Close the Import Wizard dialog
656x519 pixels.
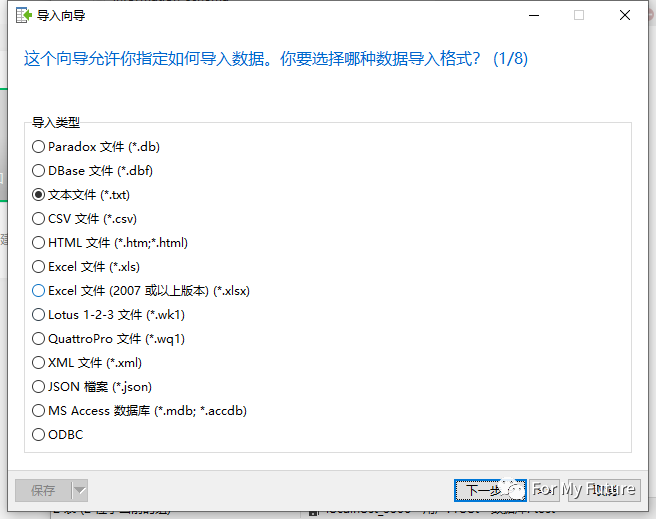(x=625, y=15)
